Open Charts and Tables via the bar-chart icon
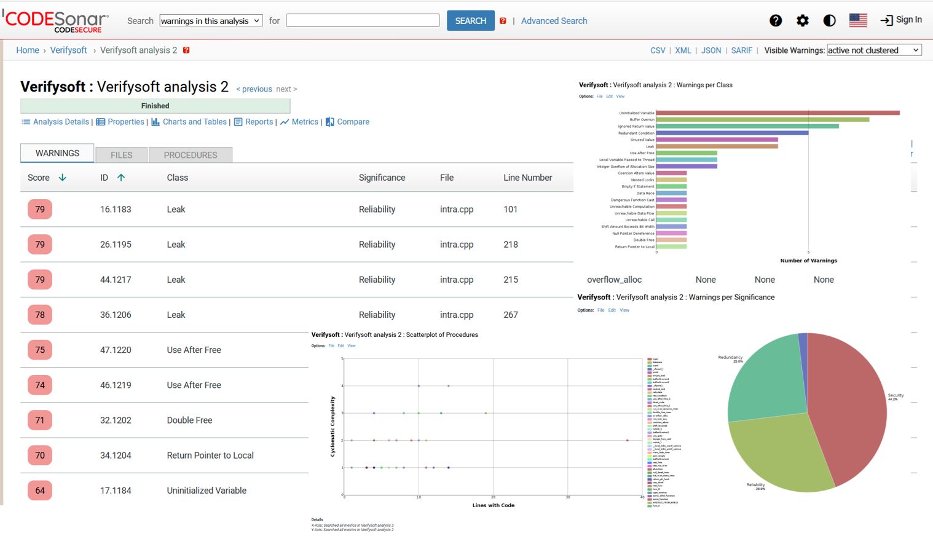933x560 pixels. point(154,122)
